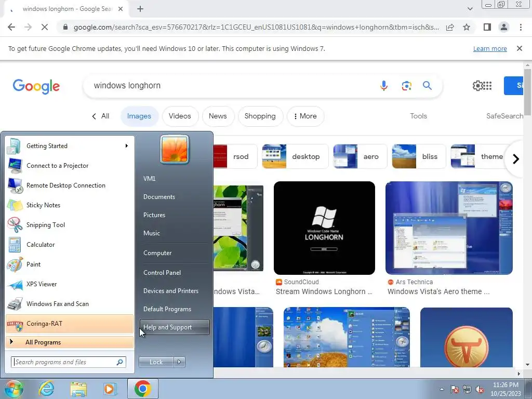Filter images by bliss chip
The image size is (532, 399).
pos(419,156)
